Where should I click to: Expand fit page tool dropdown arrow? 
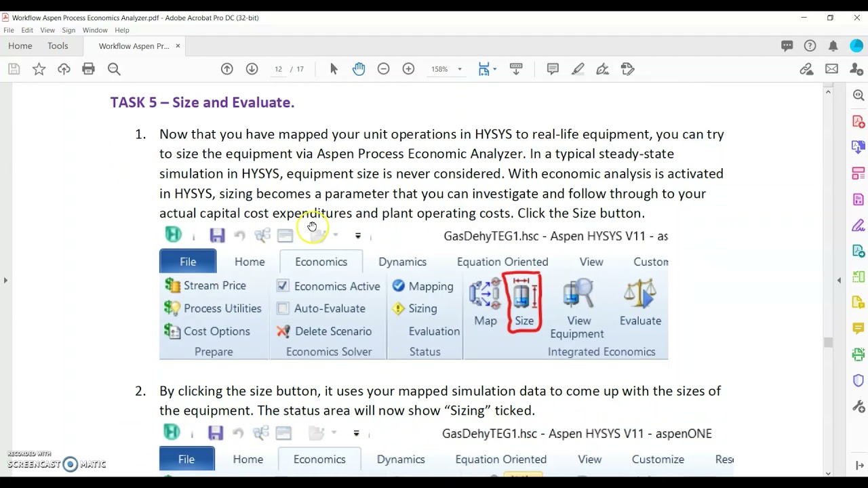point(494,69)
